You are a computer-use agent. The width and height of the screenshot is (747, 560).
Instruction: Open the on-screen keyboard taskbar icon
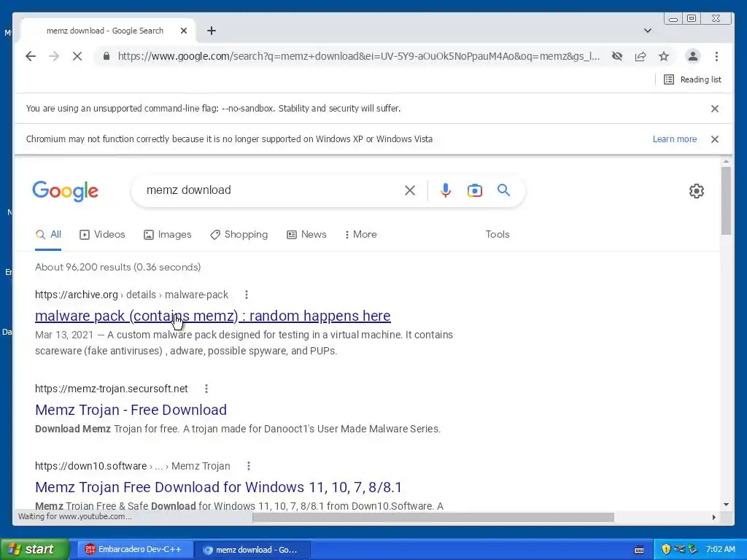[x=639, y=550]
